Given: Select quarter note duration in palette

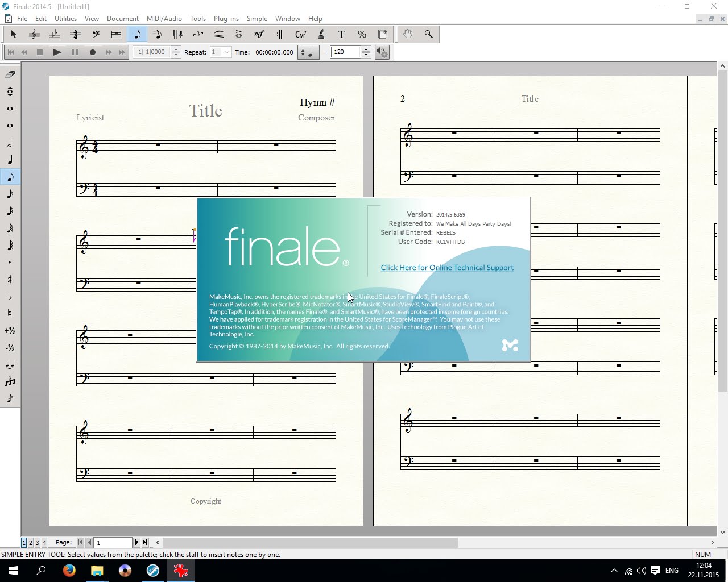Looking at the screenshot, I should pyautogui.click(x=10, y=160).
